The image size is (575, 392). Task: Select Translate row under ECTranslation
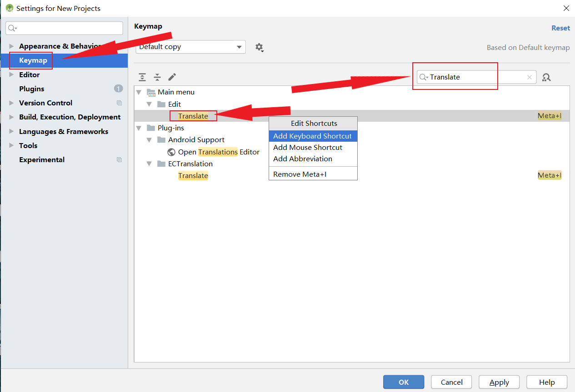(352, 176)
